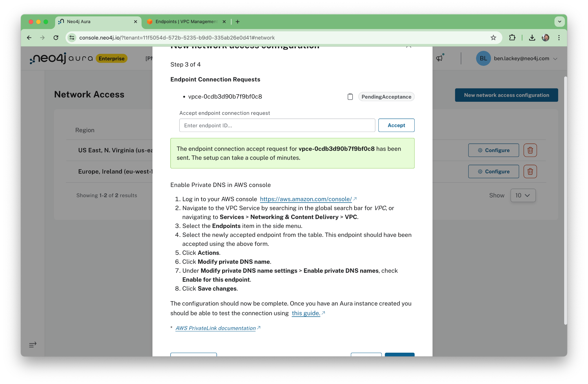Click the page vertical scrollbar
Viewport: 588px width, 384px height.
(565, 200)
